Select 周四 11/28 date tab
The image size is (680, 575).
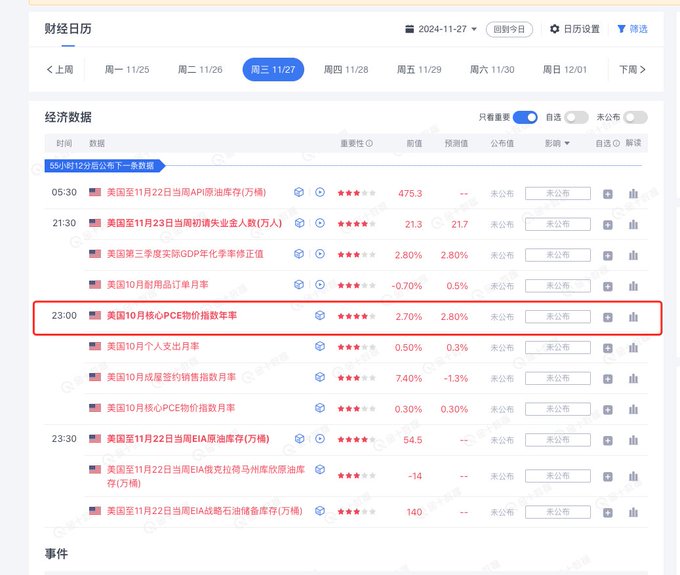click(346, 70)
